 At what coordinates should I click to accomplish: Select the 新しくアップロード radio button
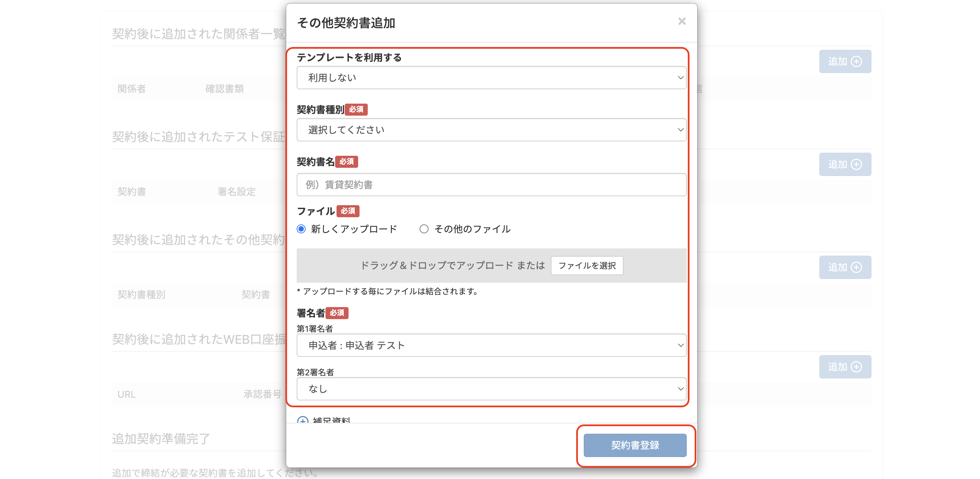coord(301,229)
